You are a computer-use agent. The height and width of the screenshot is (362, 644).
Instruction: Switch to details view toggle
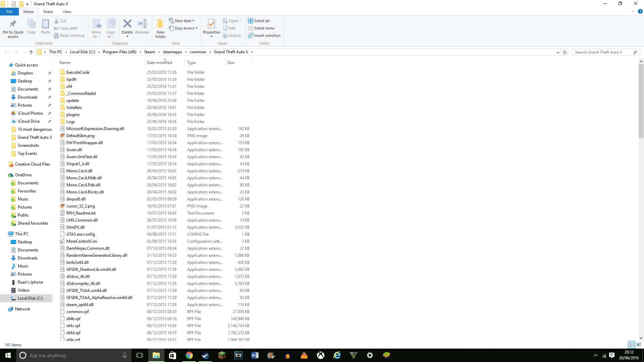(632, 345)
